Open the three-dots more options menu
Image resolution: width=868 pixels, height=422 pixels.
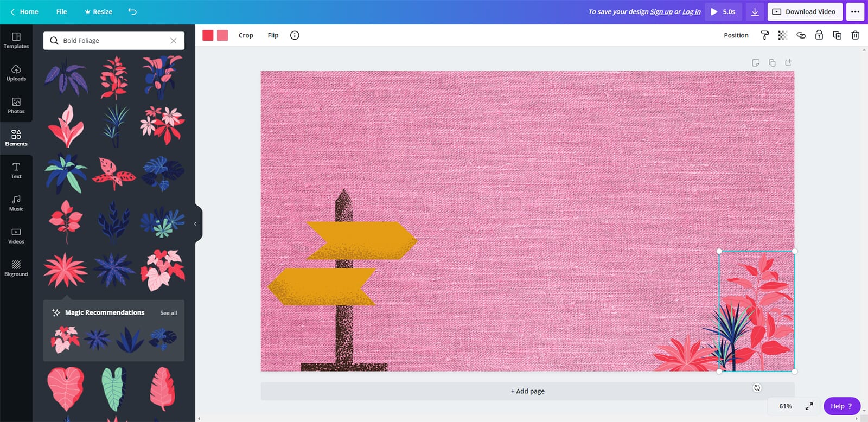855,11
